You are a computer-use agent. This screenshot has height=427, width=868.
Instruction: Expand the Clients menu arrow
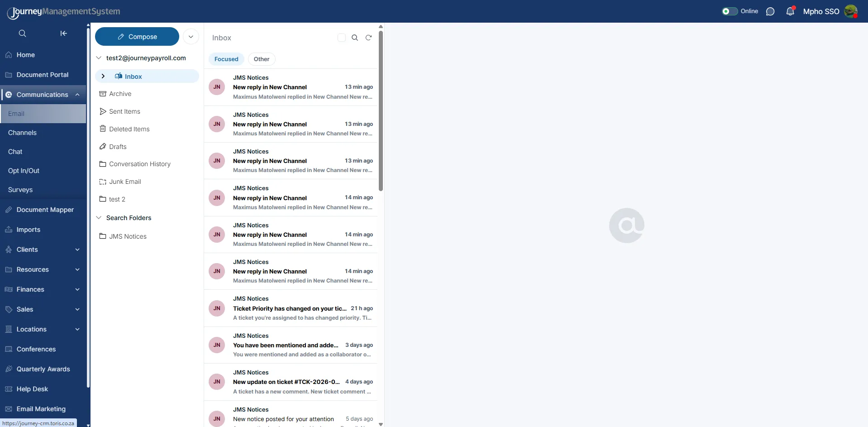[x=77, y=249]
